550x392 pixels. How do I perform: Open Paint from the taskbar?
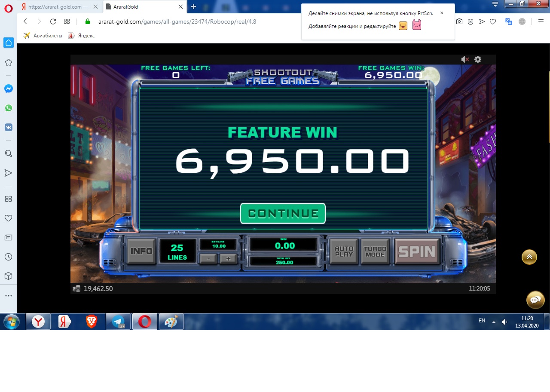pos(171,322)
